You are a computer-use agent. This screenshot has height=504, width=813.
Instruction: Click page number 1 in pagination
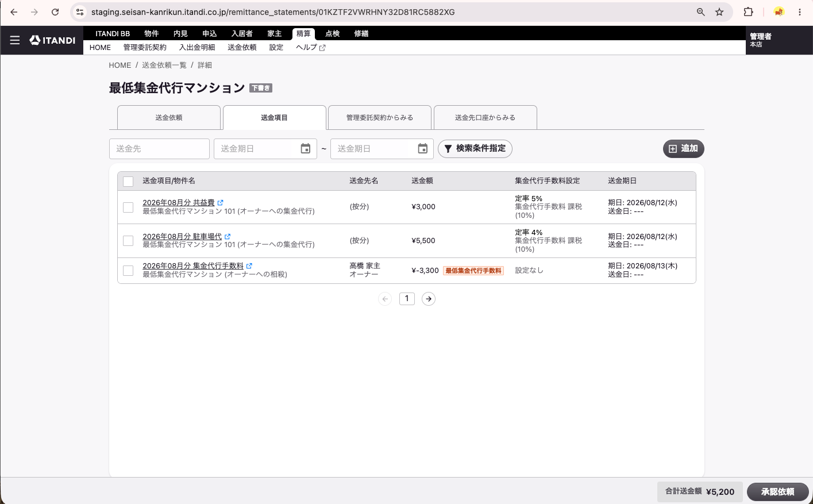pyautogui.click(x=407, y=299)
